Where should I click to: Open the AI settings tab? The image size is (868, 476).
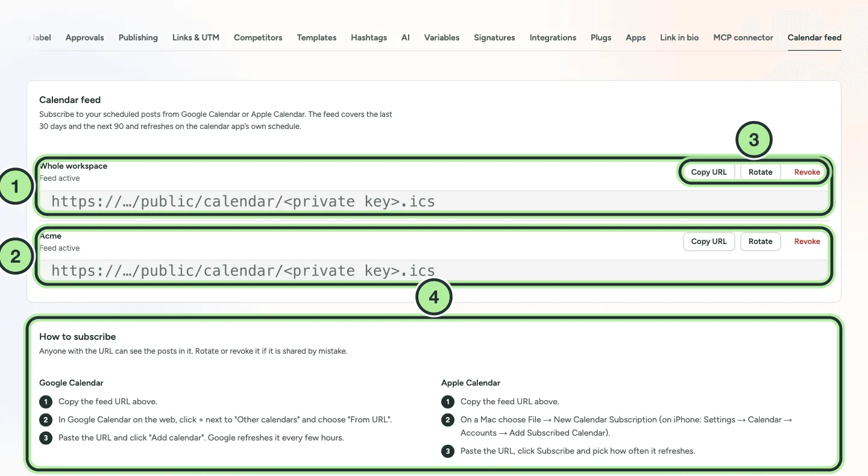406,37
